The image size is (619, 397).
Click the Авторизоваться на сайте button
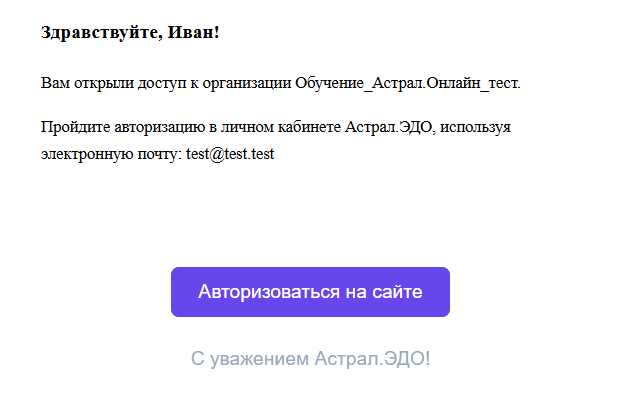(310, 292)
